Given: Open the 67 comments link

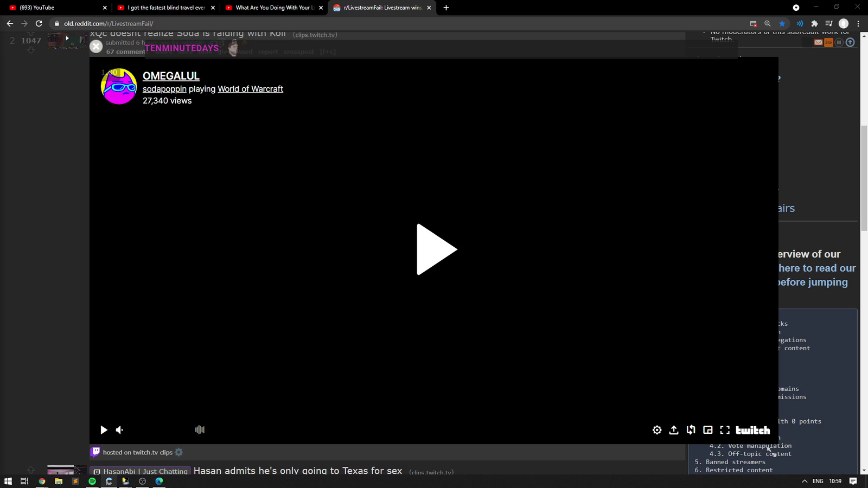Looking at the screenshot, I should [125, 52].
